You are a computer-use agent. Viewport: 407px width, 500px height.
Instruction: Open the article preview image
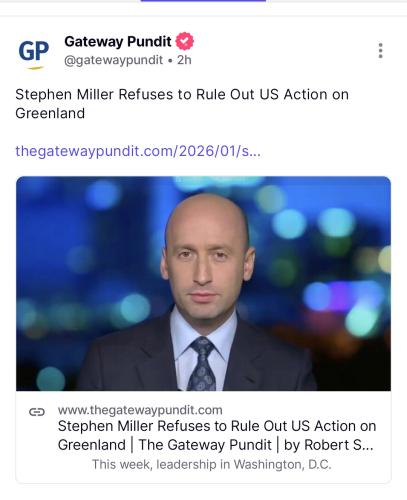(x=203, y=283)
